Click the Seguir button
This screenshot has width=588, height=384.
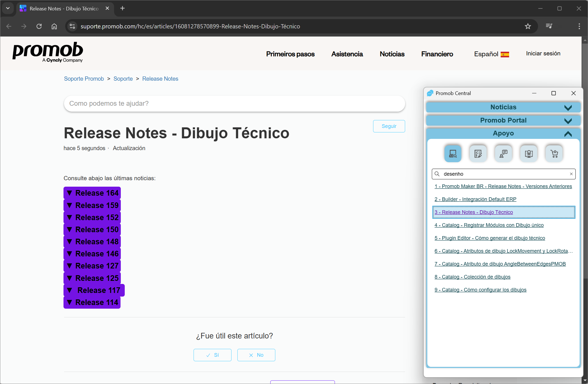(389, 126)
